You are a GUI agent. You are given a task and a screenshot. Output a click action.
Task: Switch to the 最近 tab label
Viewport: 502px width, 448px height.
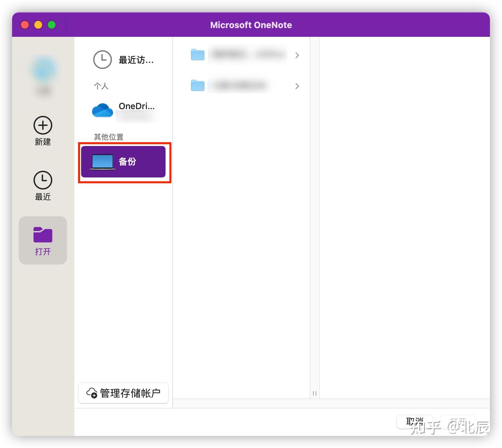[x=43, y=197]
